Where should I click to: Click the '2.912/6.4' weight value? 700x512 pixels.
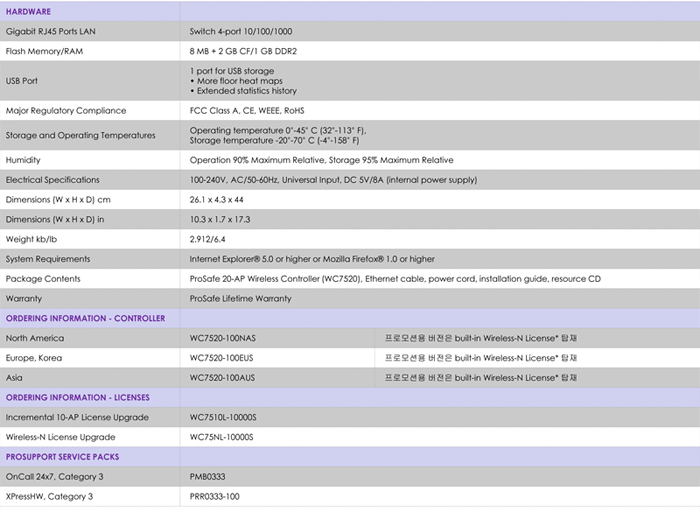click(207, 239)
